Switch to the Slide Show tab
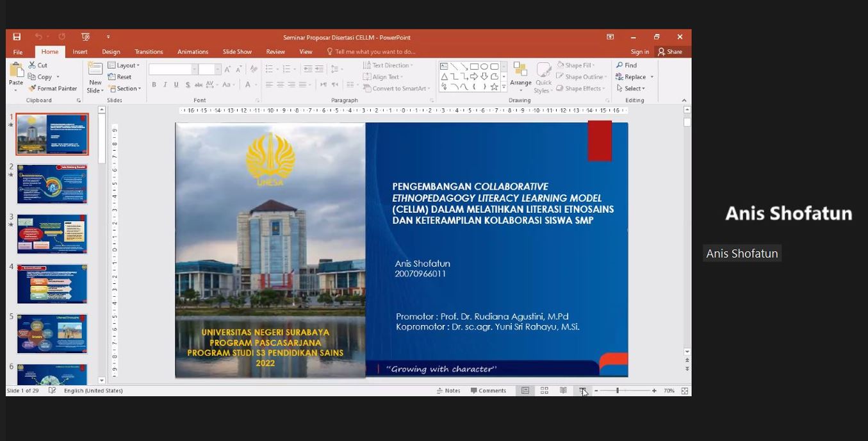Image resolution: width=868 pixels, height=441 pixels. tap(237, 52)
